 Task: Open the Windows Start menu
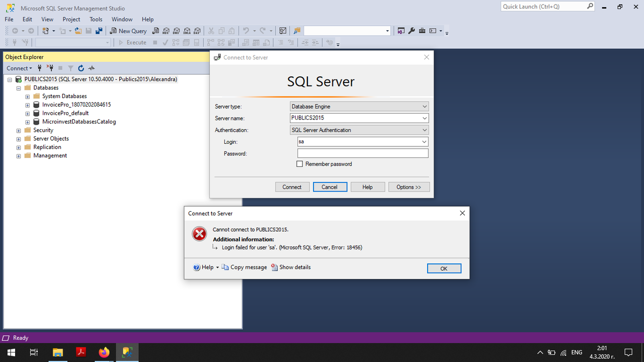tap(11, 352)
